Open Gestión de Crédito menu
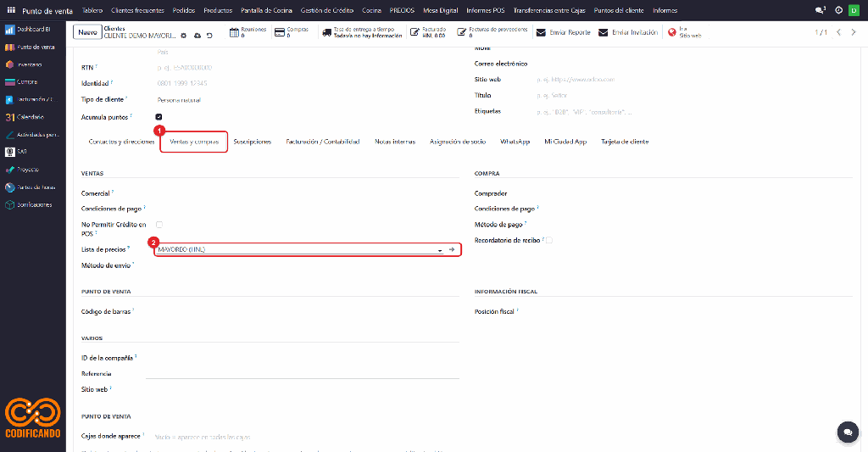The image size is (868, 452). (x=327, y=10)
